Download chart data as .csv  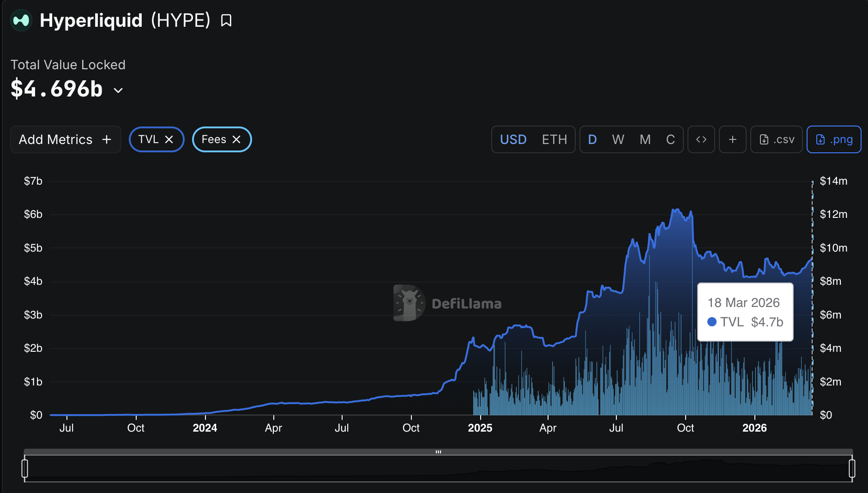(777, 139)
